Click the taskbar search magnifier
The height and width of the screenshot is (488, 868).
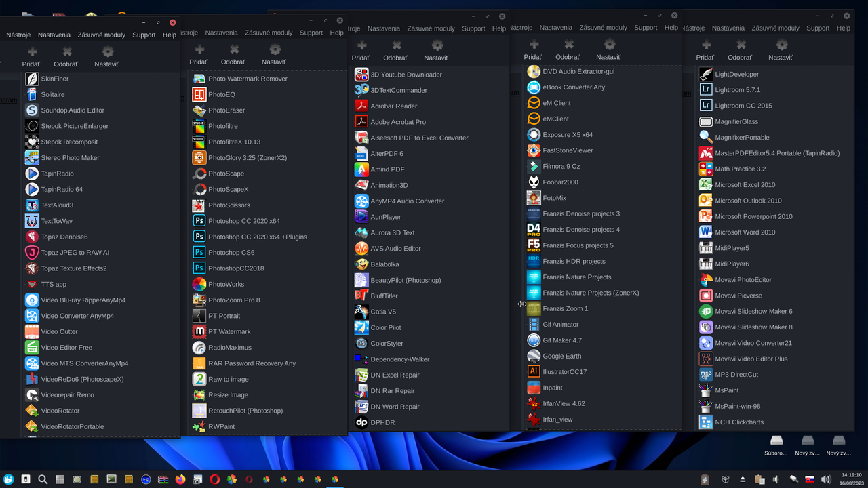pyautogui.click(x=43, y=479)
